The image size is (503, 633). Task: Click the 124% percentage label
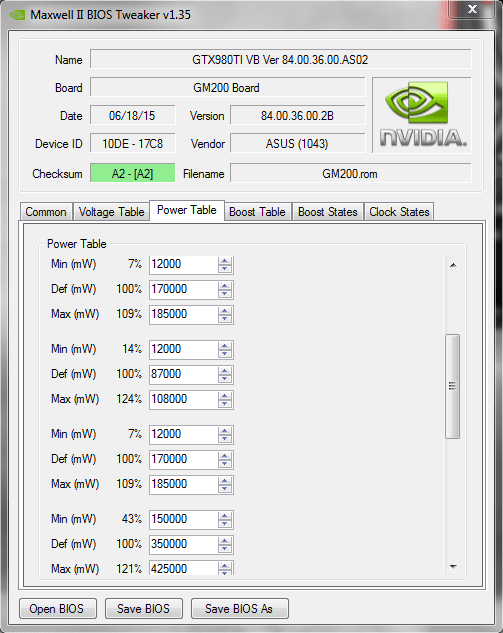tap(129, 399)
